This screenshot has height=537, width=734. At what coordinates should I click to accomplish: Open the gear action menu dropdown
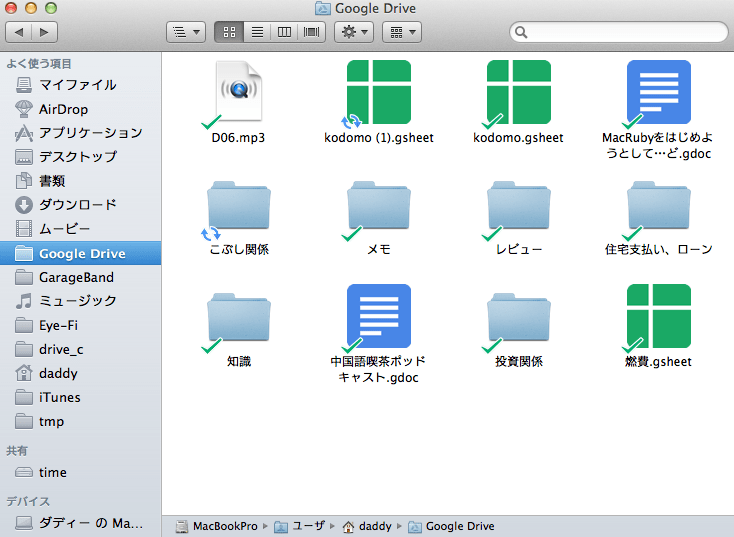354,32
